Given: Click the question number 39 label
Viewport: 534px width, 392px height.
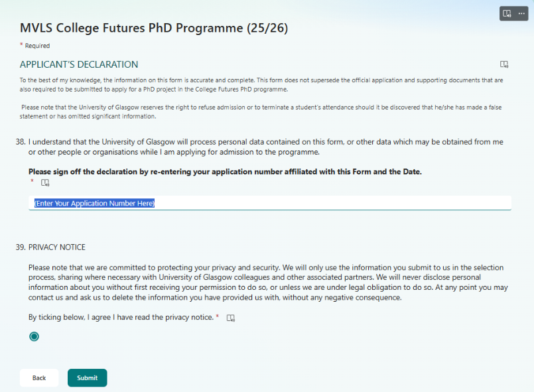Looking at the screenshot, I should point(20,247).
